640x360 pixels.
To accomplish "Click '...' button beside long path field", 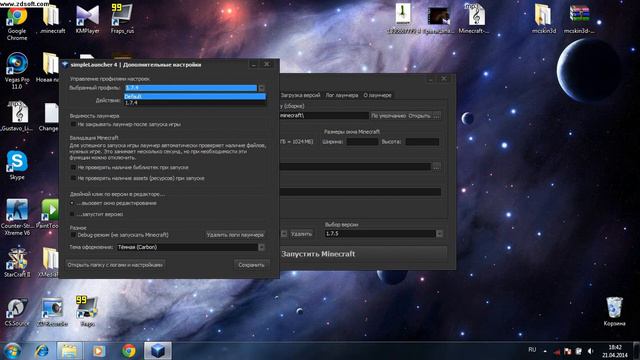I will click(436, 167).
